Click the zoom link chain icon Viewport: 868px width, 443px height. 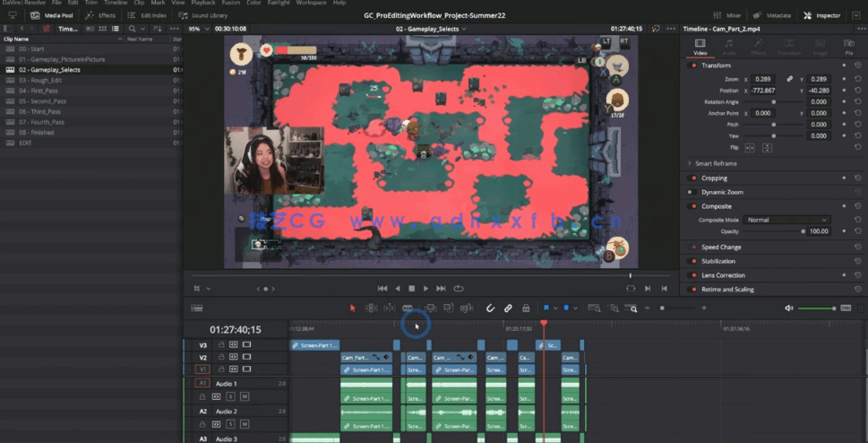pos(790,79)
